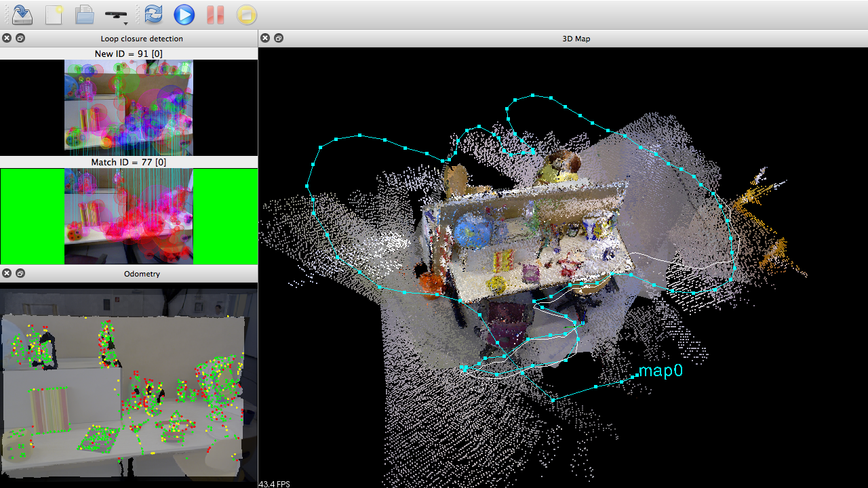Pause detection with the red pause button
The height and width of the screenshot is (488, 868).
pos(215,14)
